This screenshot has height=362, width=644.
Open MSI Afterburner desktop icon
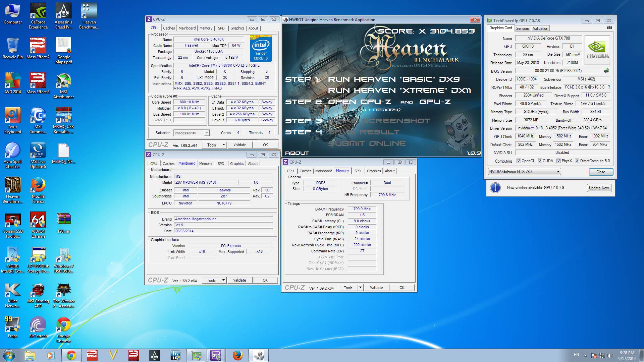point(63,86)
